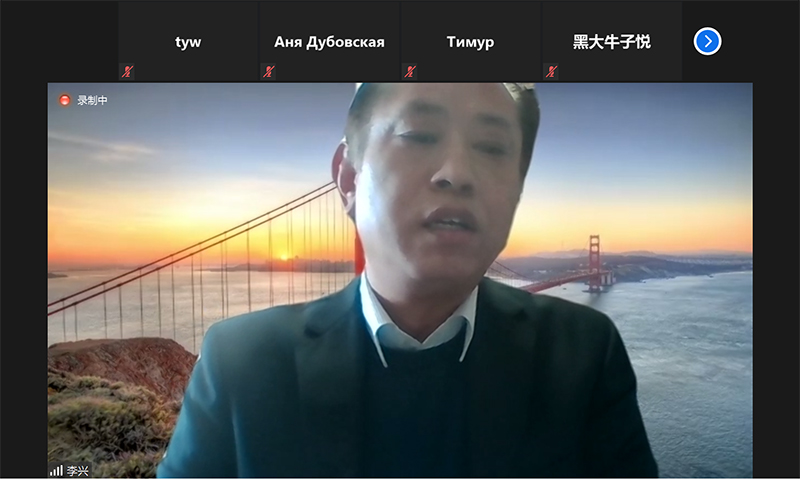Click the empty dark area left of tyw

(x=58, y=42)
